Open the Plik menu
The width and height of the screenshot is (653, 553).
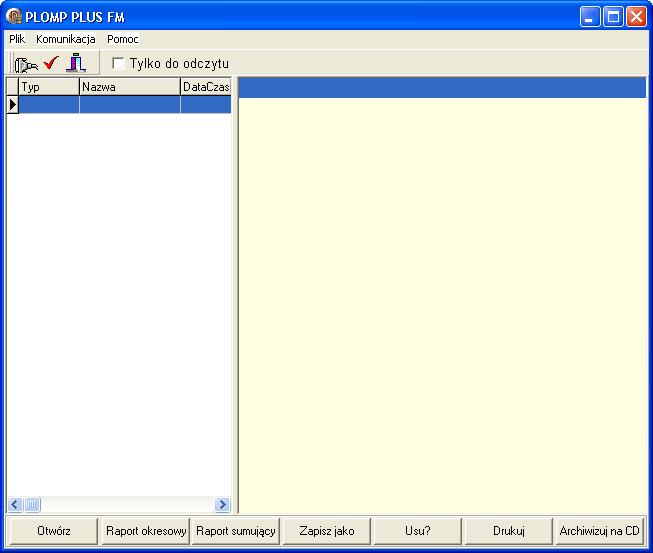(17, 39)
